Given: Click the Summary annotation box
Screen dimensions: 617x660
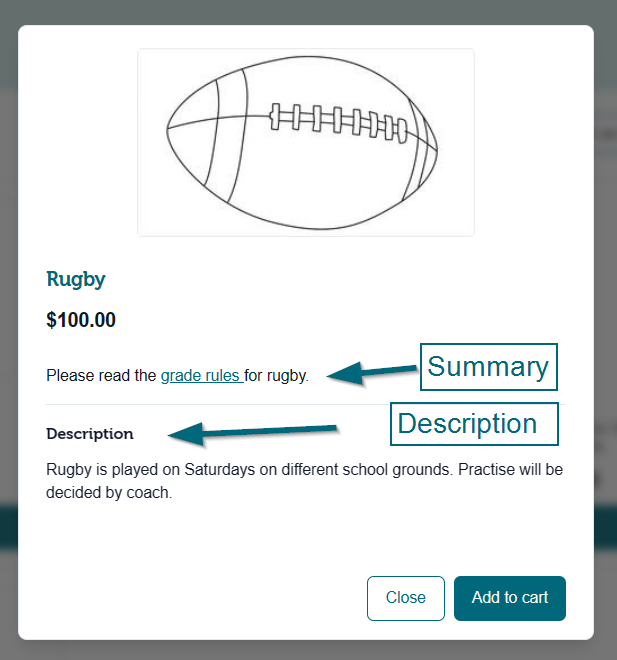Looking at the screenshot, I should point(489,367).
